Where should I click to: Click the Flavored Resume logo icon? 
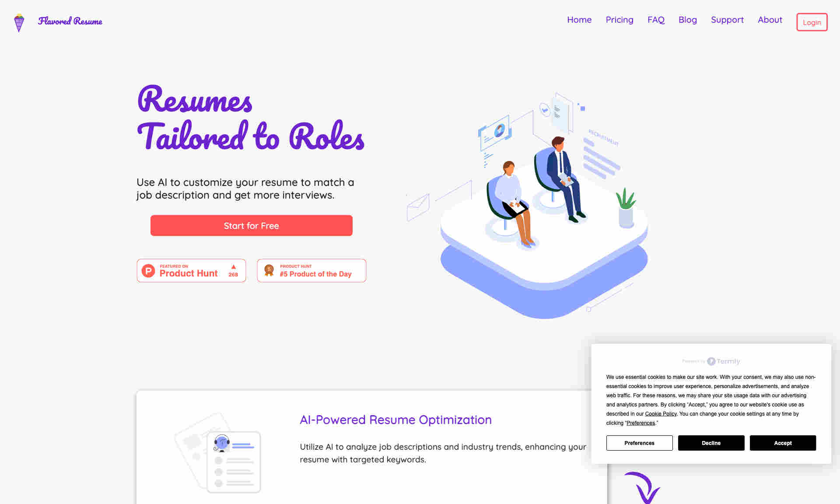(x=19, y=21)
